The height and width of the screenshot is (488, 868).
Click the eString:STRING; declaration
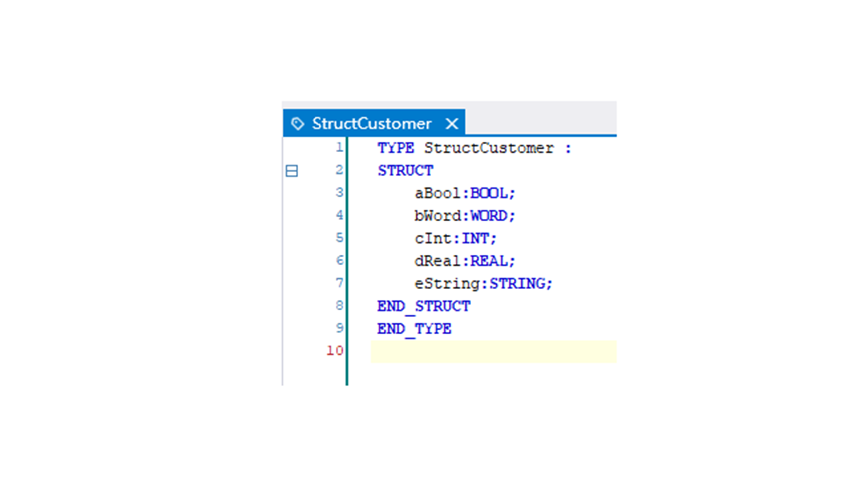click(483, 284)
